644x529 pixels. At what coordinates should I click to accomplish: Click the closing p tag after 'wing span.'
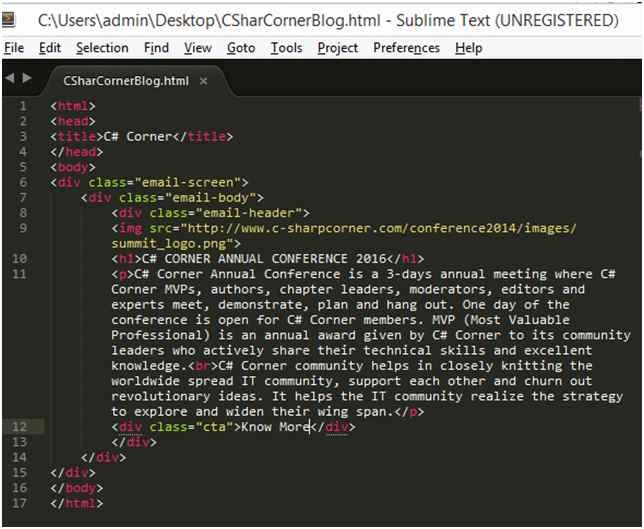tap(409, 412)
